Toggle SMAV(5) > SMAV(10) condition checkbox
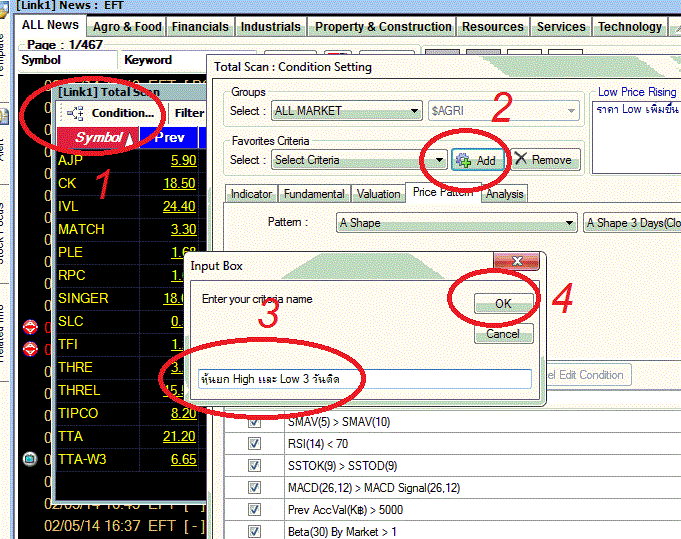 (x=254, y=422)
